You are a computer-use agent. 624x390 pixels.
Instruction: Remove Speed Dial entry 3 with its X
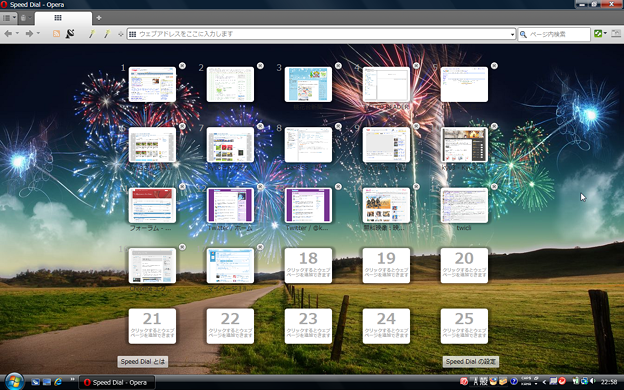click(338, 66)
